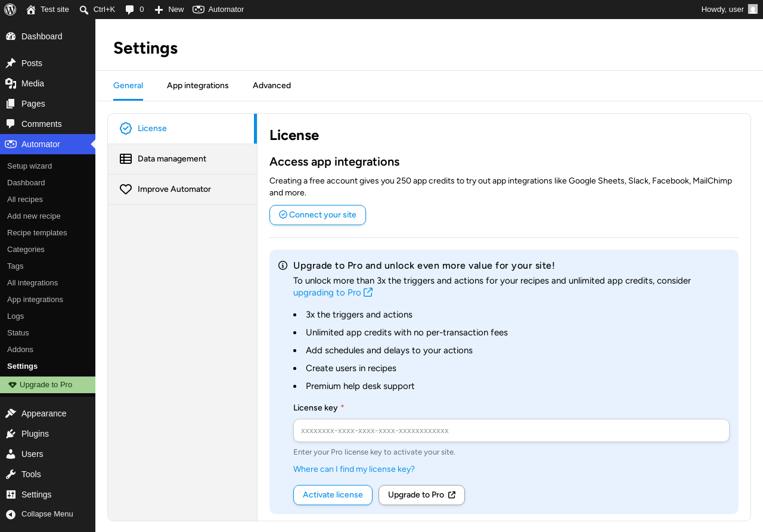Click the WordPress logo icon
Viewport: 763px width, 532px height.
point(10,10)
